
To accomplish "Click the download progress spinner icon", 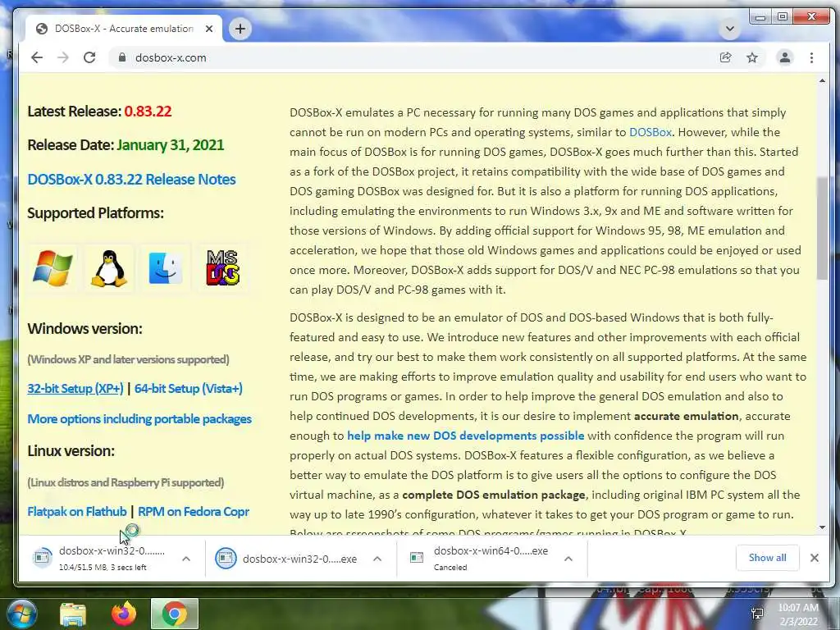I will 43,558.
